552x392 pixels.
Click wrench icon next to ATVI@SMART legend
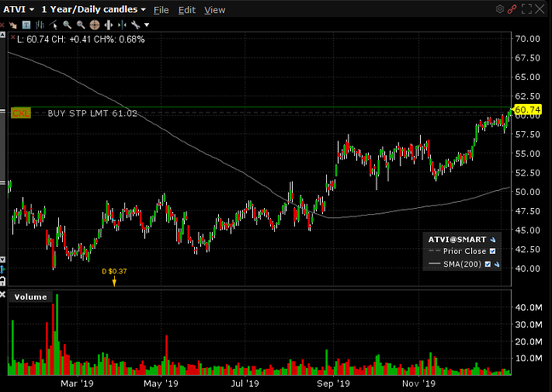[x=493, y=239]
